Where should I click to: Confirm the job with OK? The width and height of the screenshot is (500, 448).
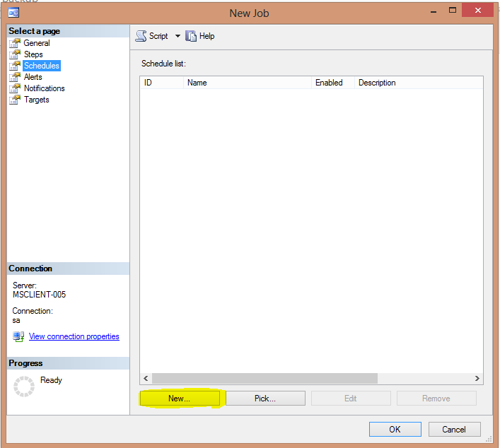(395, 429)
